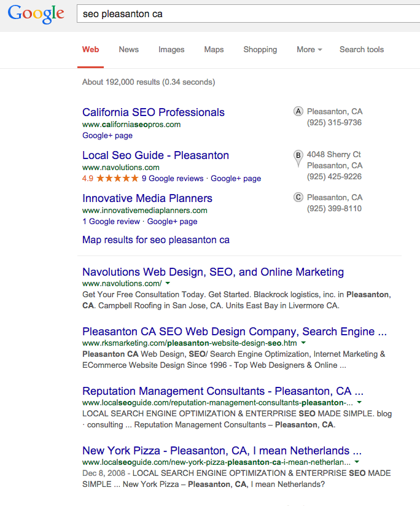This screenshot has height=506, width=420.
Task: Open California SEO Professionals result
Action: click(154, 112)
